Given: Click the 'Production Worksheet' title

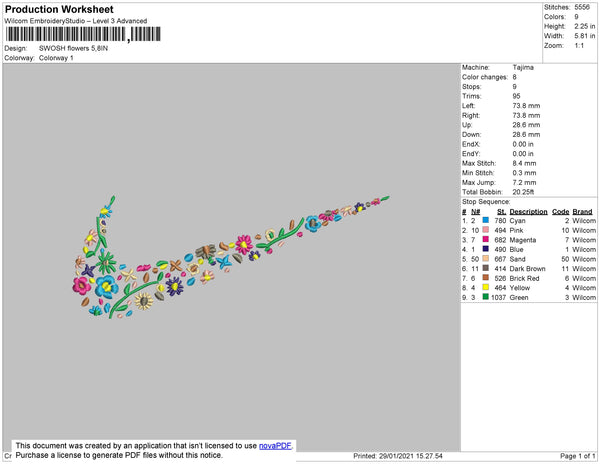Looking at the screenshot, I should 59,9.
